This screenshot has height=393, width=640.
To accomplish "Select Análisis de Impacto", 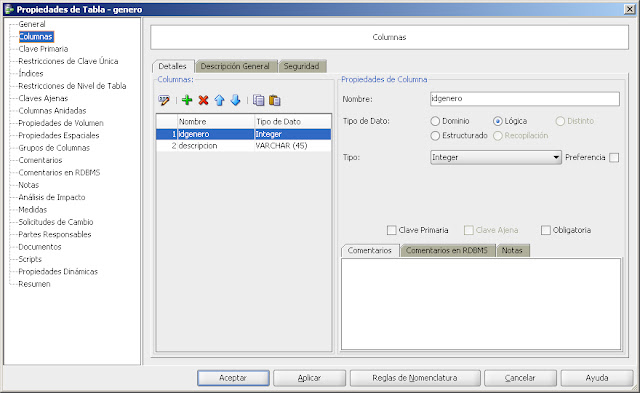I will coord(52,197).
